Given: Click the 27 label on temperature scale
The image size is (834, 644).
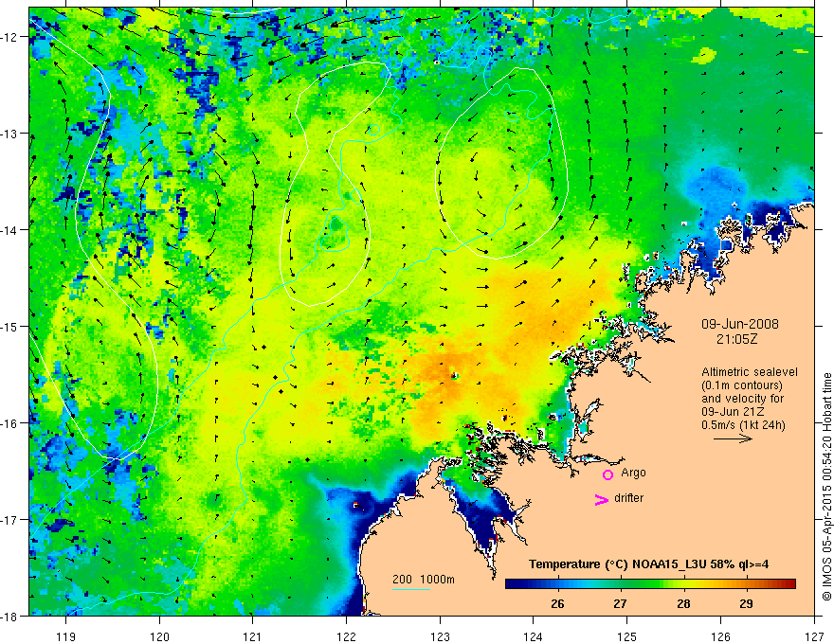Looking at the screenshot, I should (620, 603).
